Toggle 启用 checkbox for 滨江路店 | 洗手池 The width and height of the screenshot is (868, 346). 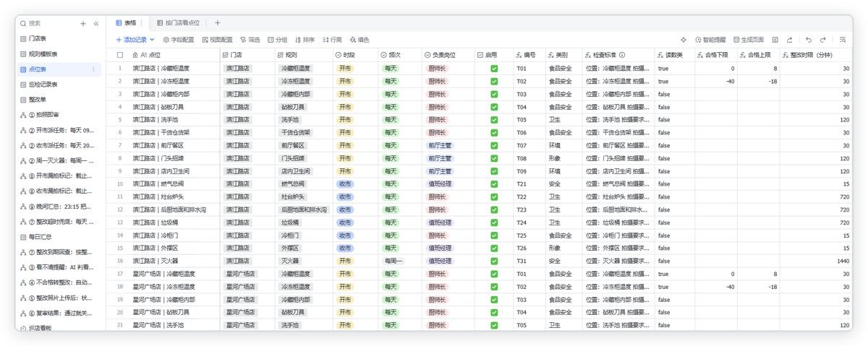tap(494, 120)
